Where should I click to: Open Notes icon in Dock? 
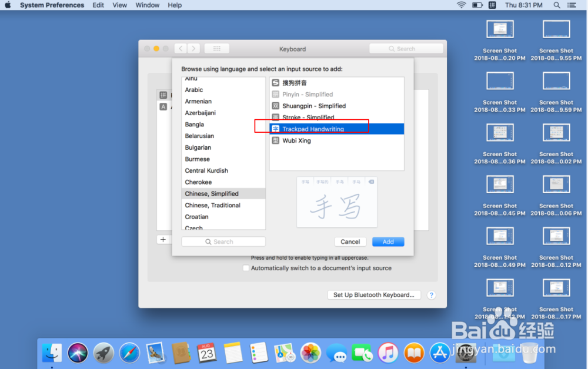(x=233, y=353)
